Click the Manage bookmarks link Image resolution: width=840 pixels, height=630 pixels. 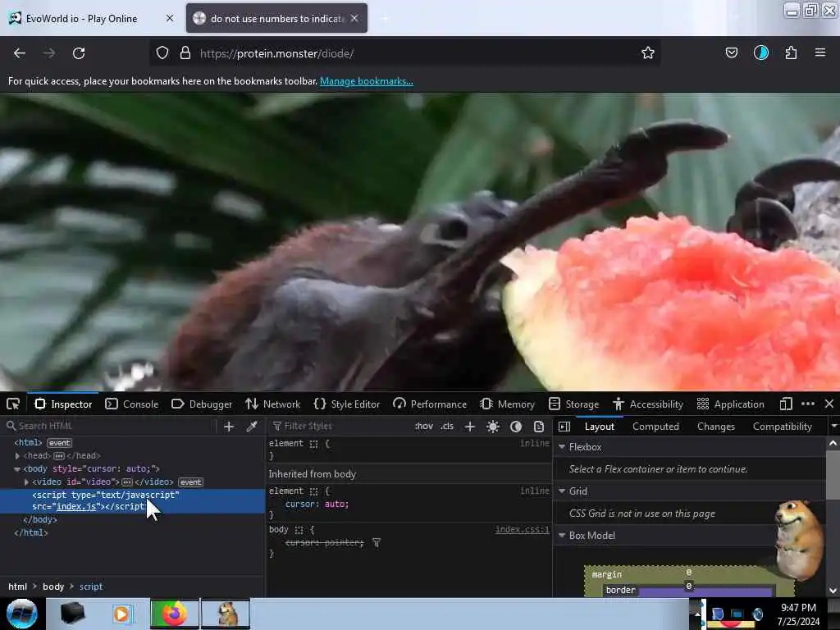click(x=367, y=81)
